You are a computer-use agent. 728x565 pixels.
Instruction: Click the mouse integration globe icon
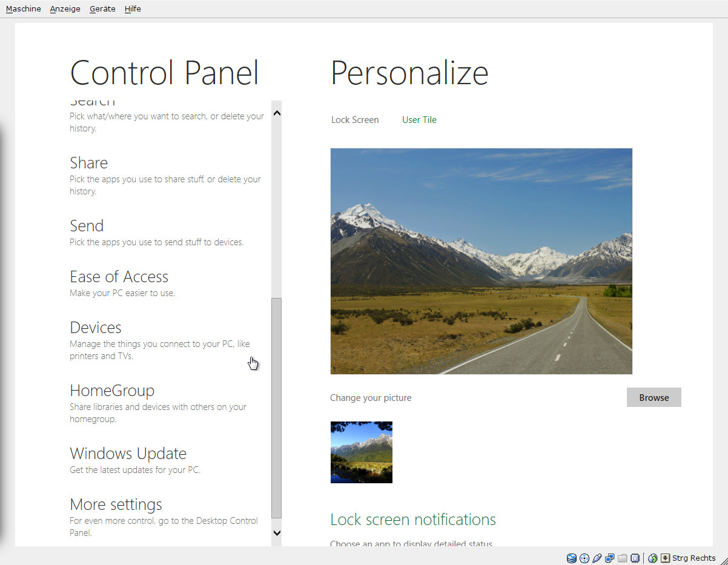(x=652, y=558)
